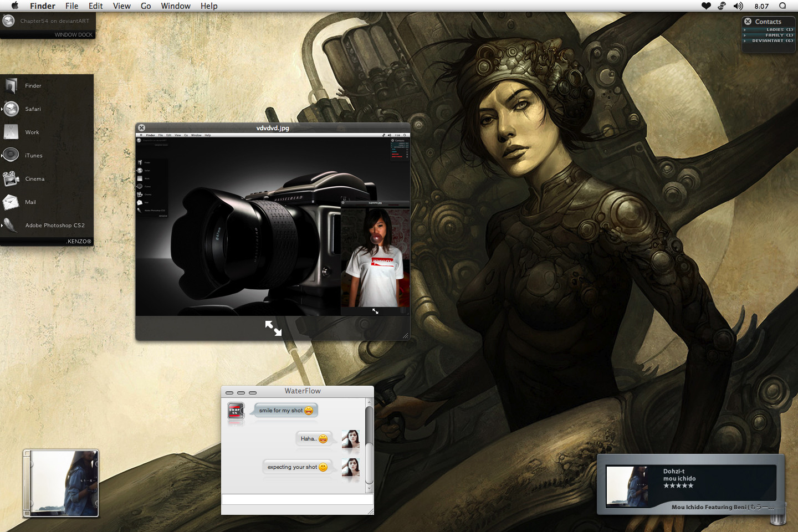Open the View menu

coord(122,6)
